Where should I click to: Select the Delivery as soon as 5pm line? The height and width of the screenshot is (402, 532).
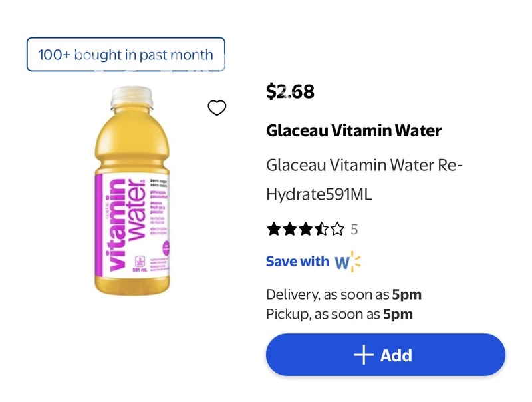tap(343, 294)
